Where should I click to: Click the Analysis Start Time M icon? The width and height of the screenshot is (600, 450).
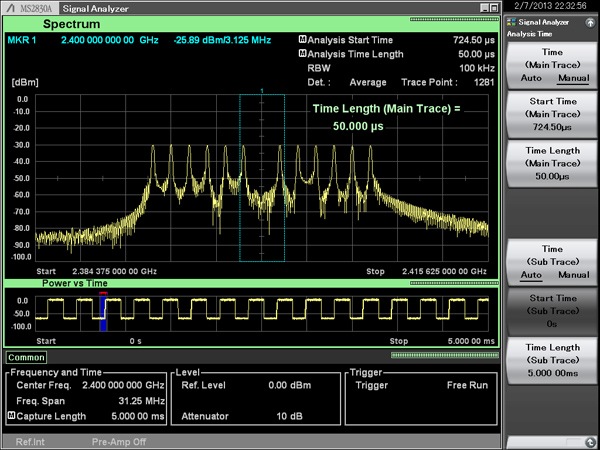(302, 39)
